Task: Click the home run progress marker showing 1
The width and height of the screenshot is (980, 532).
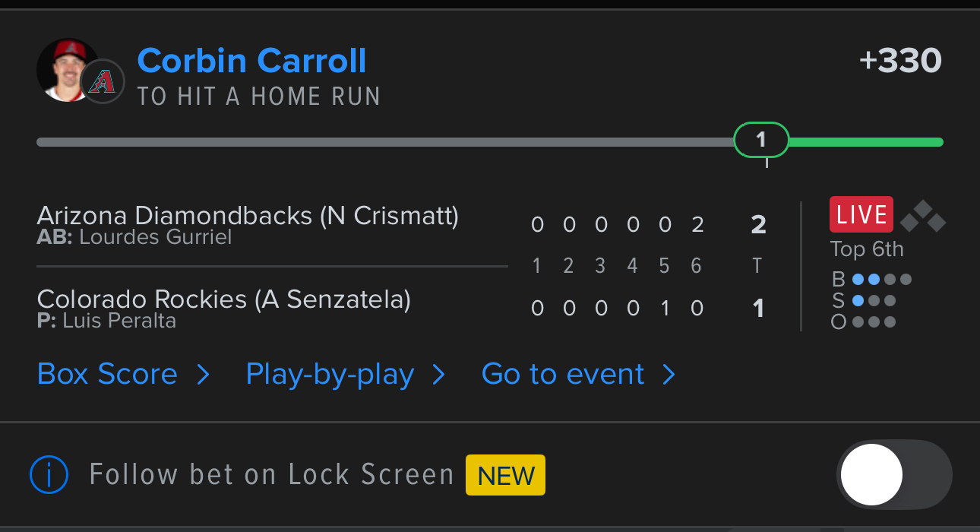Action: click(x=761, y=141)
